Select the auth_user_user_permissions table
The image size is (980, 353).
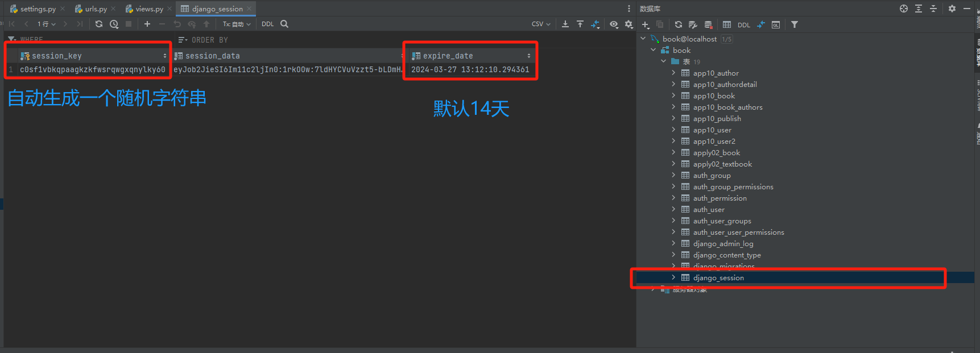coord(738,232)
